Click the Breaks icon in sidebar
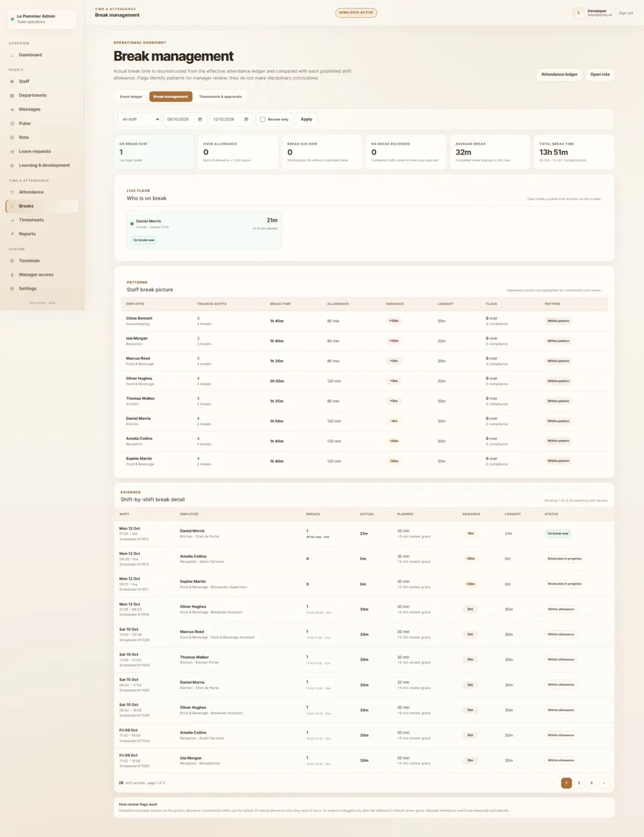The width and height of the screenshot is (644, 837). pos(12,206)
